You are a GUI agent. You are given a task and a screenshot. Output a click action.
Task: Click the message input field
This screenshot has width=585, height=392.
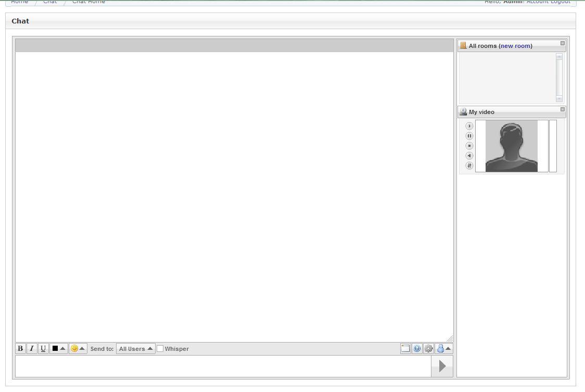pyautogui.click(x=223, y=366)
